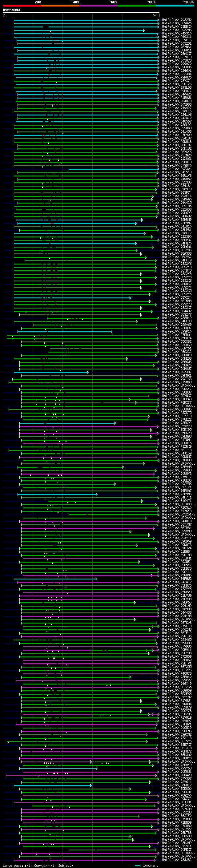This screenshot has width=197, height=868.
Task: Select hit label UniRef100_C0Z304
Action: click(x=176, y=169)
